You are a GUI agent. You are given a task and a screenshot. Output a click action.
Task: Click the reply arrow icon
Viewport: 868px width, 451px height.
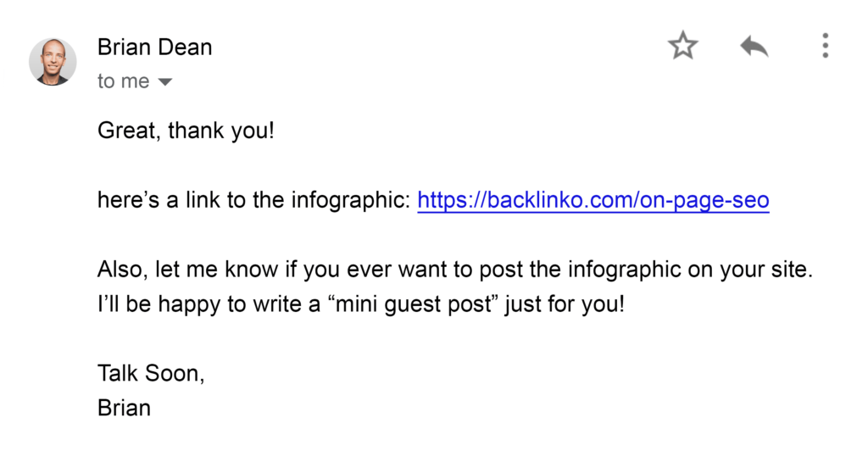click(x=754, y=47)
